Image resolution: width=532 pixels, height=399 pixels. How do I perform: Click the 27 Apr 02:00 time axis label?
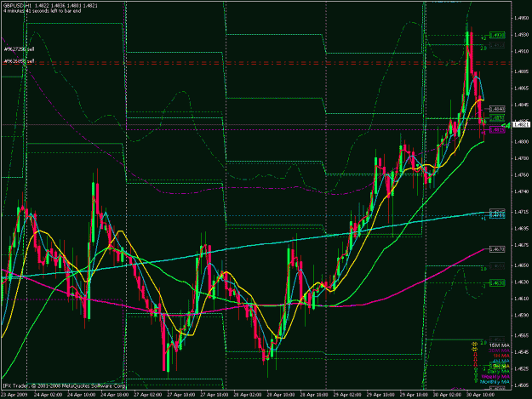tap(147, 395)
